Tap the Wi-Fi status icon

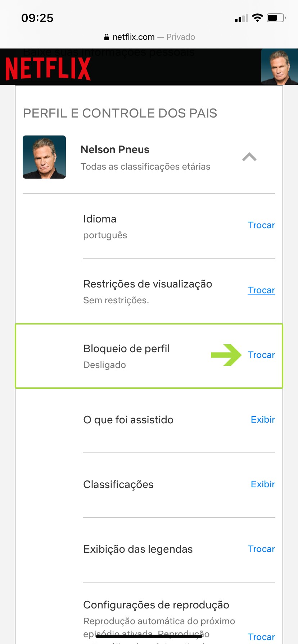coord(257,18)
